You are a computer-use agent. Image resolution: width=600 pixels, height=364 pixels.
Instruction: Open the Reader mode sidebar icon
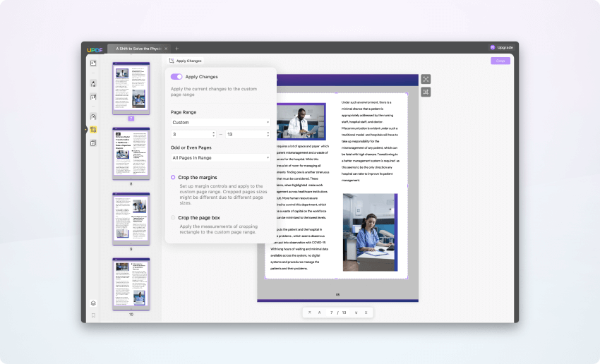(93, 63)
